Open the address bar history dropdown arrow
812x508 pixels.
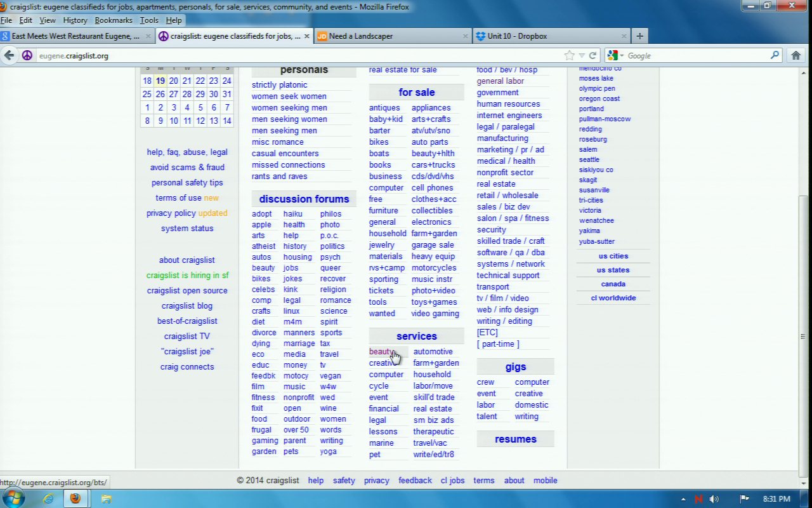[x=581, y=56]
